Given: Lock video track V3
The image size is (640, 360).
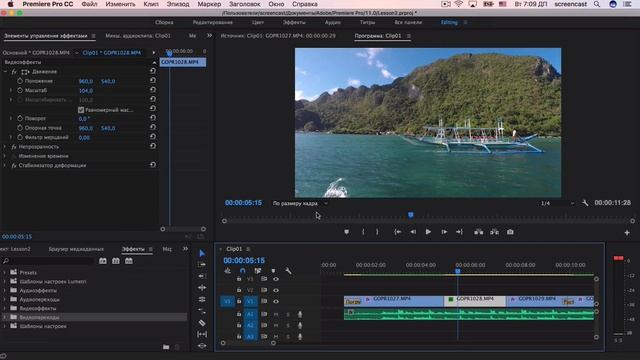Looking at the screenshot, I should (239, 279).
